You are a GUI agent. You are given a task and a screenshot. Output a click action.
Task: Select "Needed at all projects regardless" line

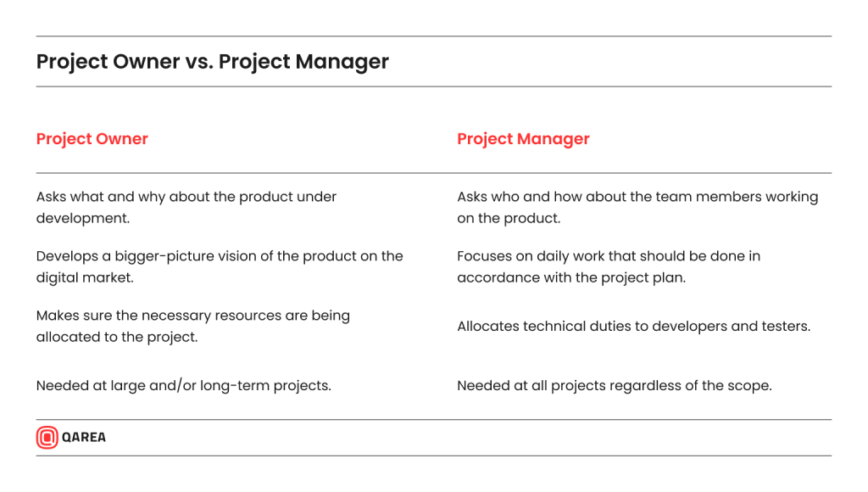(614, 386)
